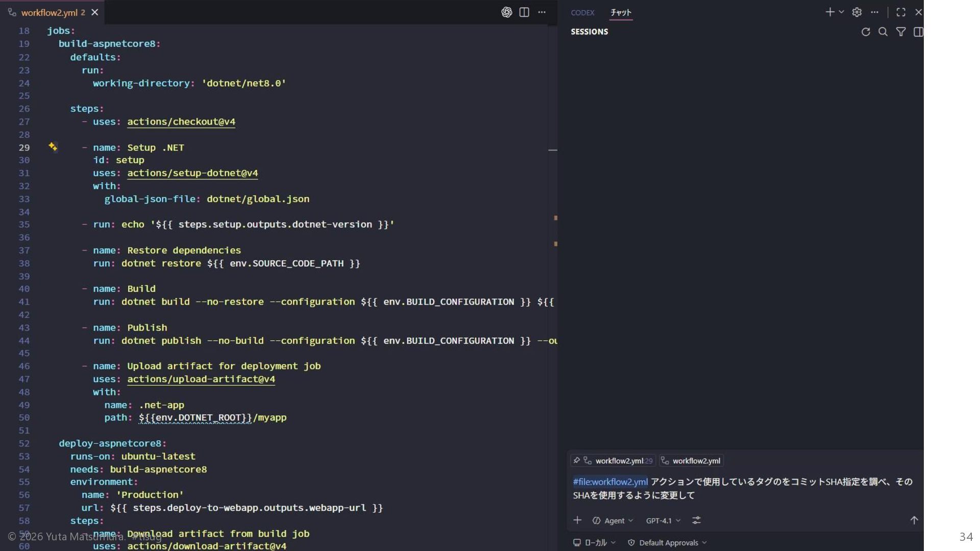980x551 pixels.
Task: Click the attached workflow2.yml context chip
Action: click(692, 461)
